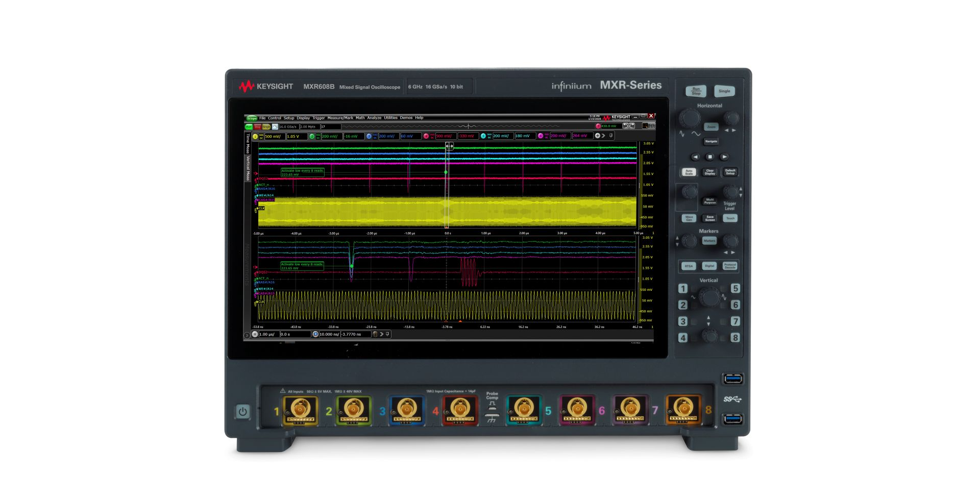Click the undo arrow icon near trigger readout
This screenshot has height=502, width=980.
pos(626,126)
